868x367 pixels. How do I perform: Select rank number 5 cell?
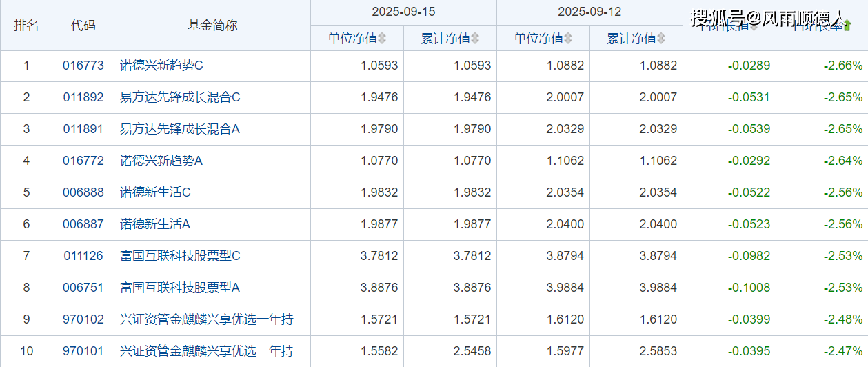coord(26,192)
